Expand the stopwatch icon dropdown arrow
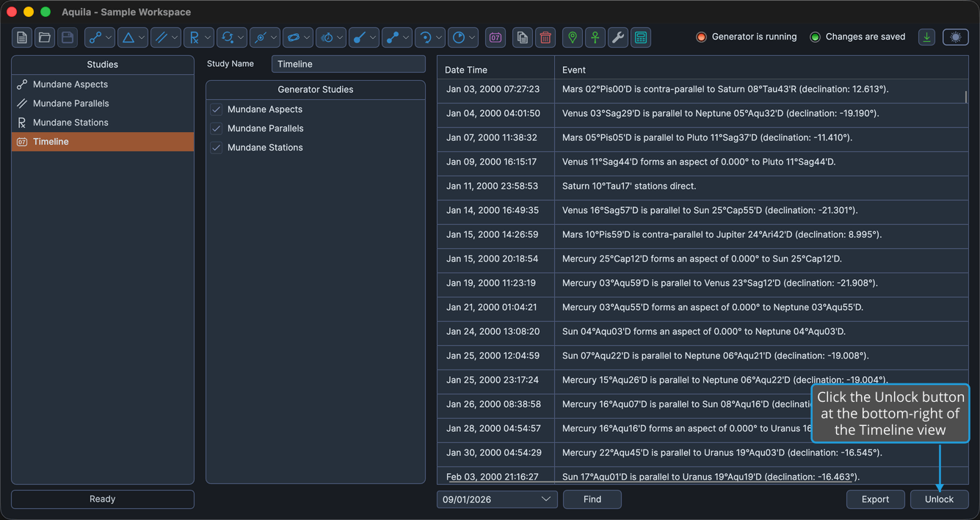The image size is (980, 520). tap(340, 37)
